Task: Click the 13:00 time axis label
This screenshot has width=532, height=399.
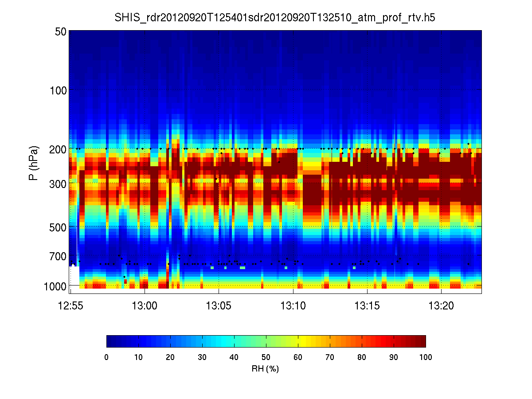Action: 145,305
